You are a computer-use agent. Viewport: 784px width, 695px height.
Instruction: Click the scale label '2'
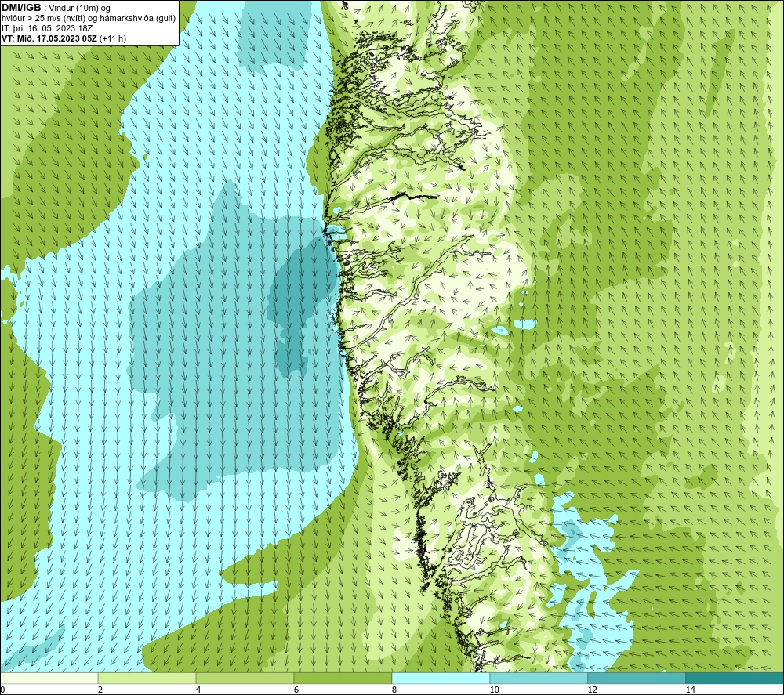(x=100, y=690)
